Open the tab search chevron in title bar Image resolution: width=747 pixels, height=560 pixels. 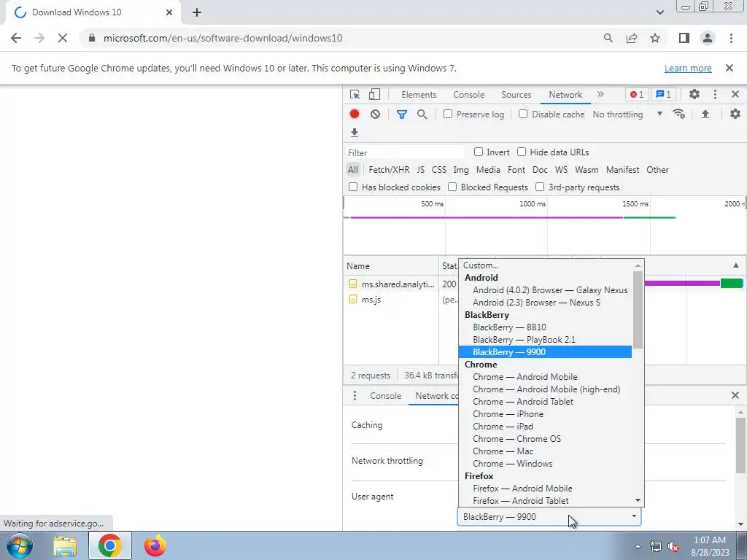click(659, 12)
